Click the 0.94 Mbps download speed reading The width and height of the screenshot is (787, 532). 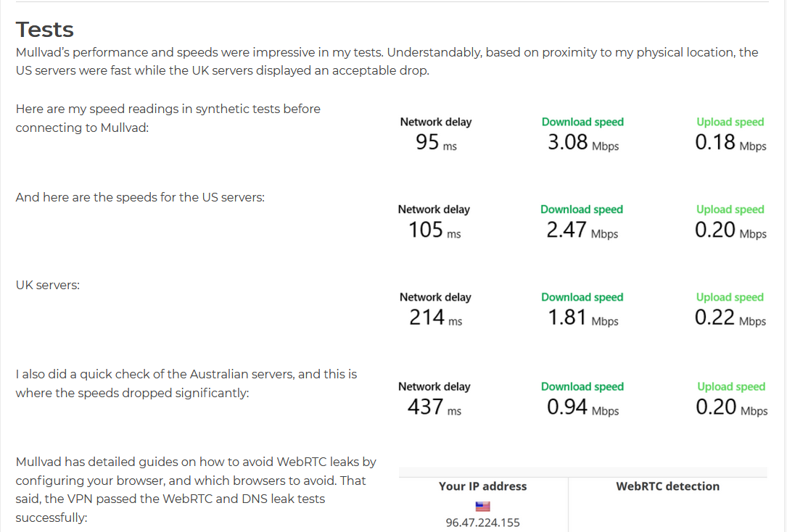582,407
